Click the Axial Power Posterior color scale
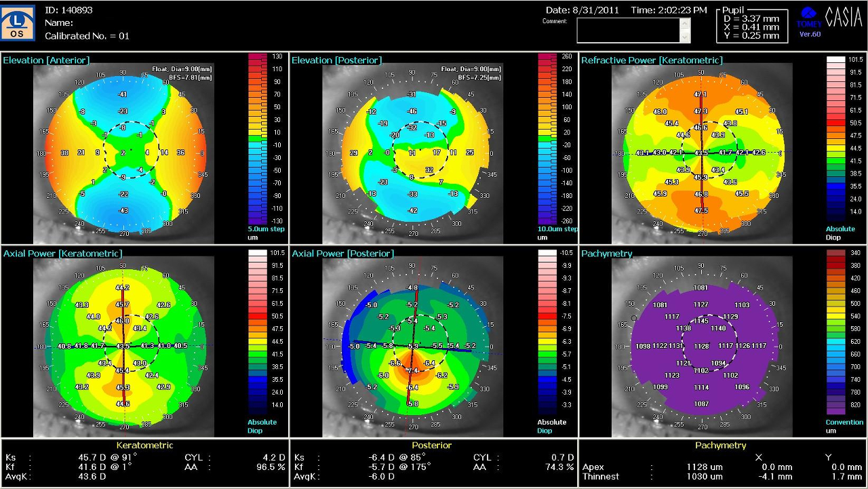This screenshot has width=868, height=489. [x=547, y=332]
